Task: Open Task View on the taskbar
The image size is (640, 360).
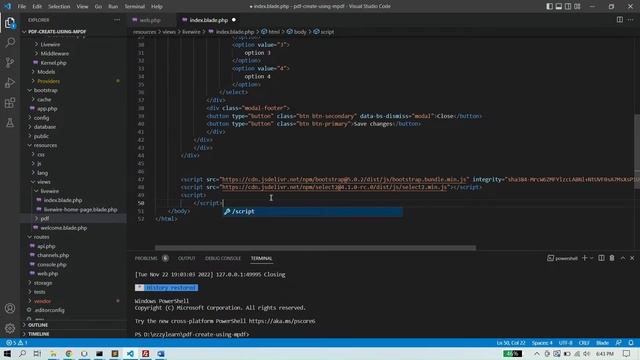Action: coord(37,353)
